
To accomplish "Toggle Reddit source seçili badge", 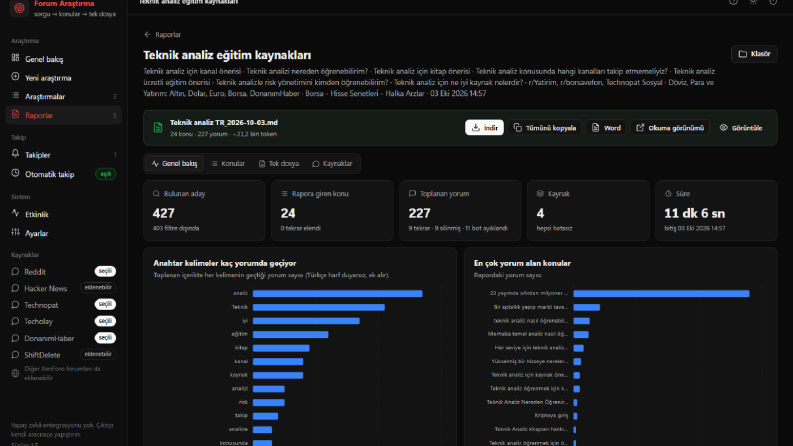I will [x=105, y=272].
